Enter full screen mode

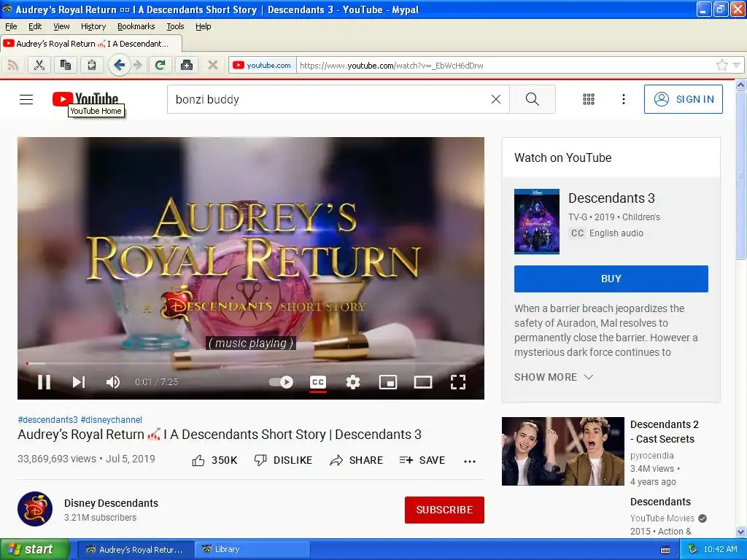click(x=458, y=382)
